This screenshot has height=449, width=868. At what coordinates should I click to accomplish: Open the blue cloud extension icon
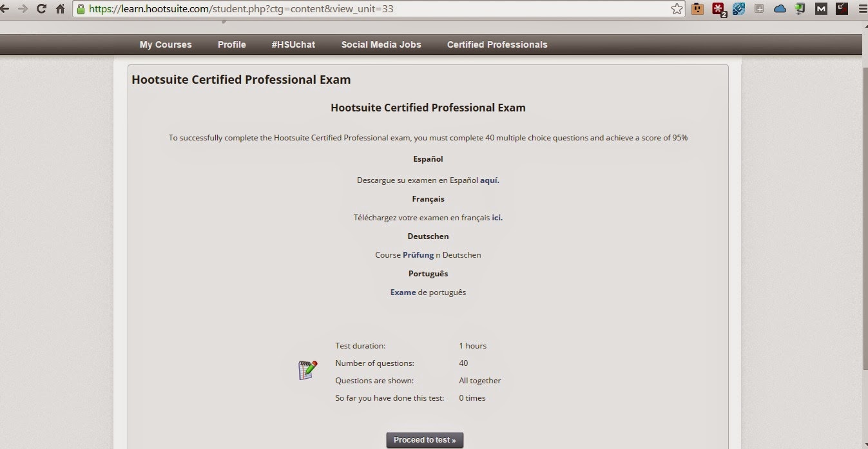780,9
